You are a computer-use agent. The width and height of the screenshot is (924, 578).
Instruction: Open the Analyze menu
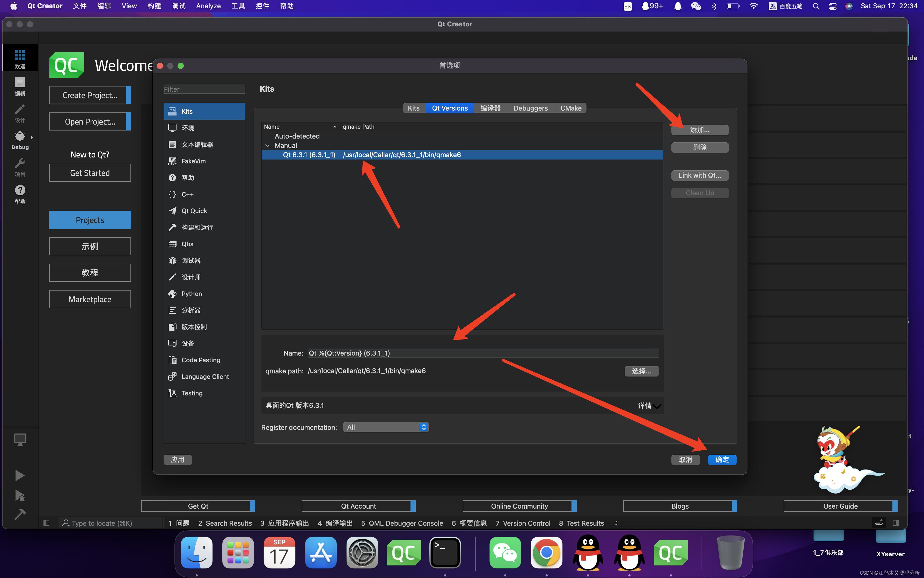pos(208,6)
